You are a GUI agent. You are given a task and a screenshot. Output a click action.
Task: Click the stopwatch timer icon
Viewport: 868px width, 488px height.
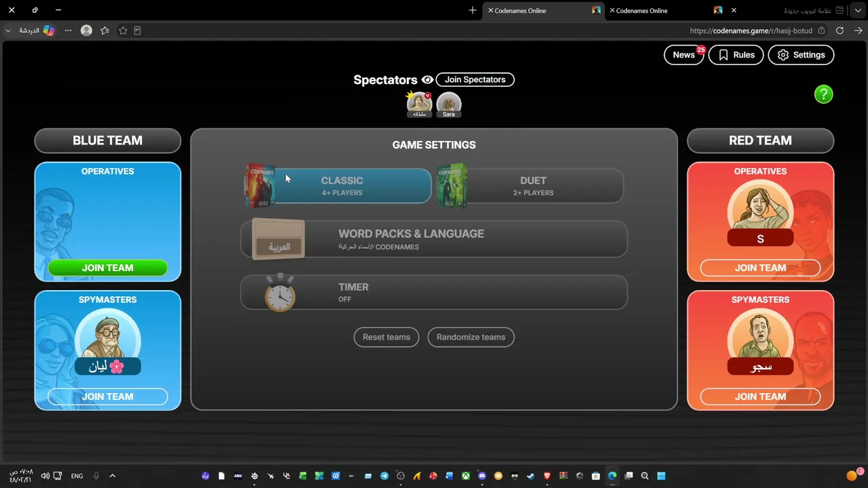click(280, 293)
